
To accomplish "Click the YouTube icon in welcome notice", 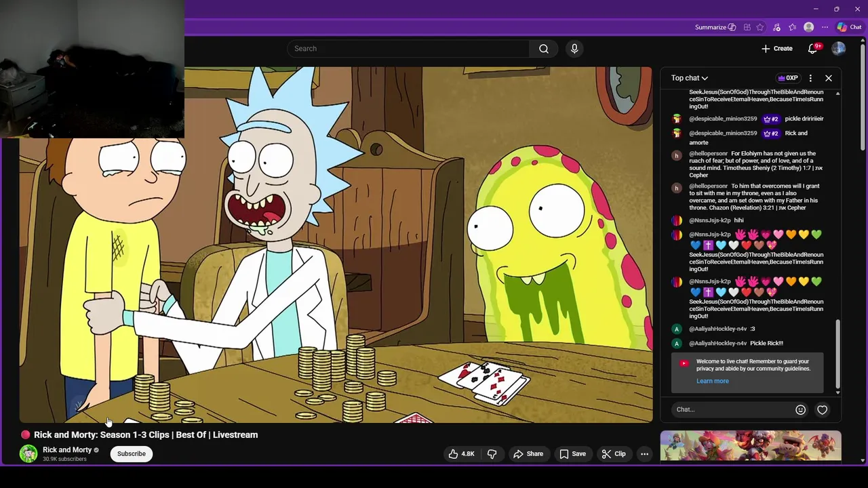I will [x=684, y=363].
